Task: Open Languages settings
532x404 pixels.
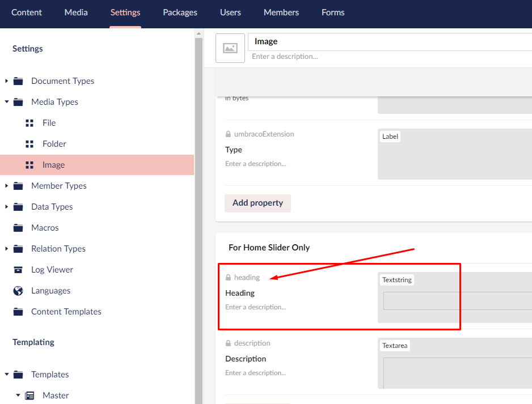Action: click(x=51, y=291)
